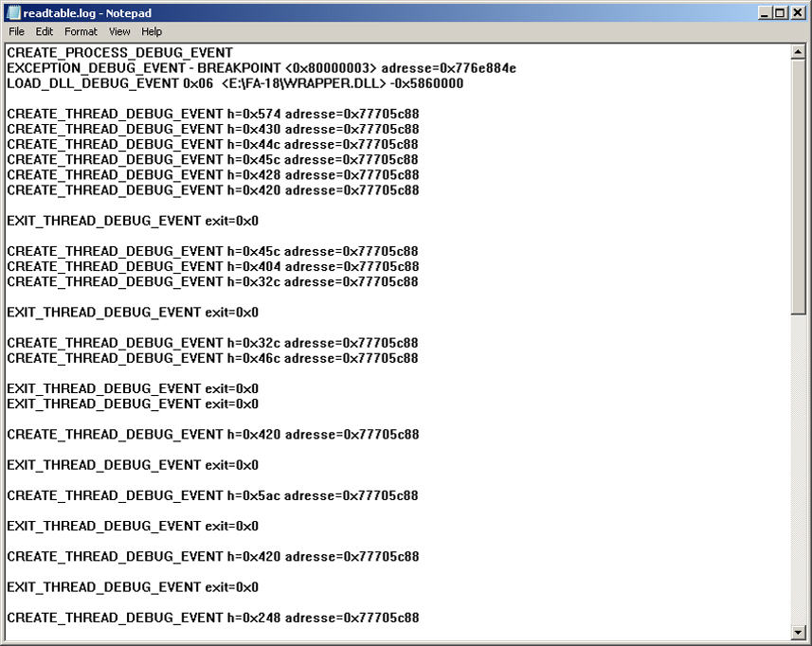Click the EXCEPTION_DEBUG_EVENT BREAKPOINT line
The height and width of the screenshot is (646, 812).
[x=261, y=68]
